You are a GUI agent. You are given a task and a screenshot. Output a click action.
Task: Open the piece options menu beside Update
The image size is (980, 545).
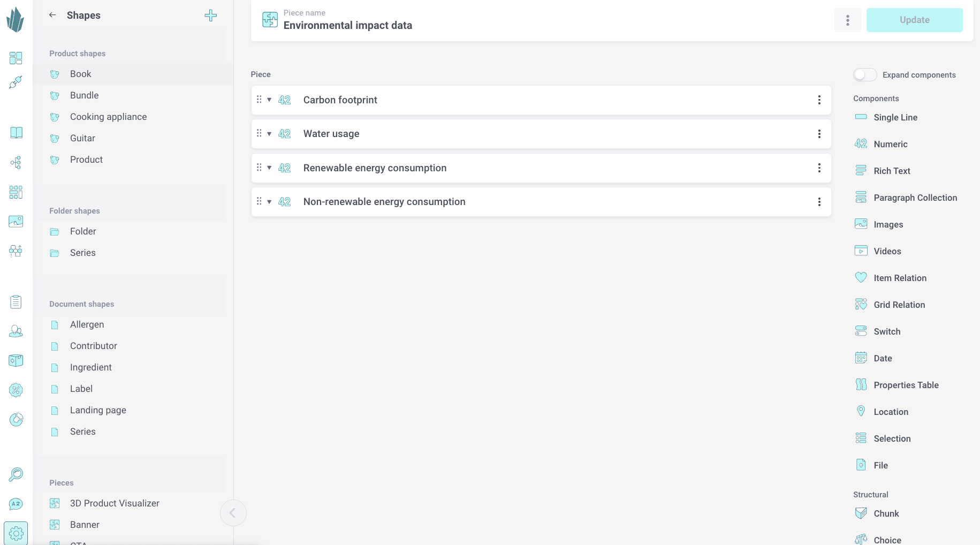[x=847, y=20]
